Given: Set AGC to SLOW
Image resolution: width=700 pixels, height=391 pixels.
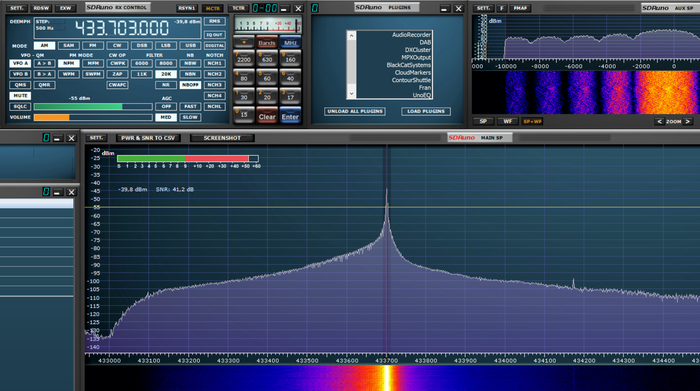Looking at the screenshot, I should click(190, 117).
